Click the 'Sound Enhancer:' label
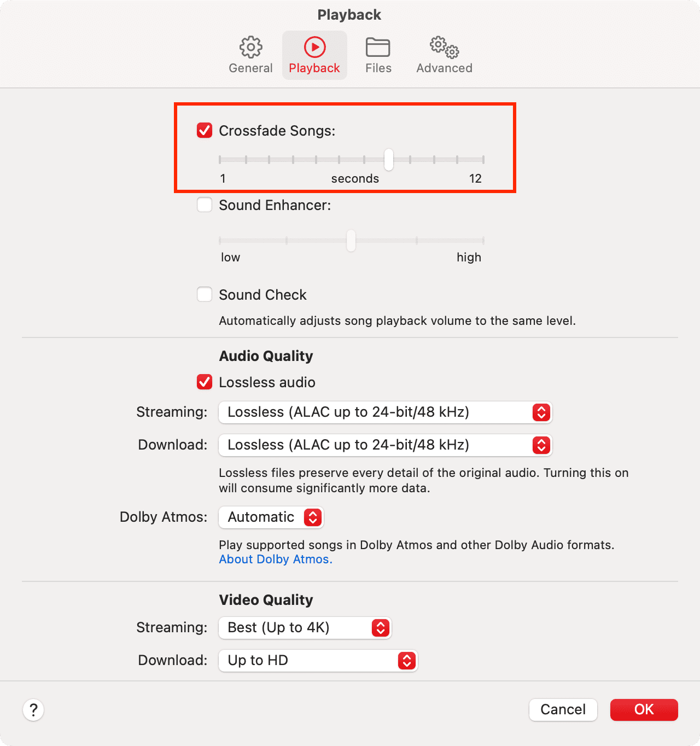Screen dimensions: 700x746 pos(275,205)
